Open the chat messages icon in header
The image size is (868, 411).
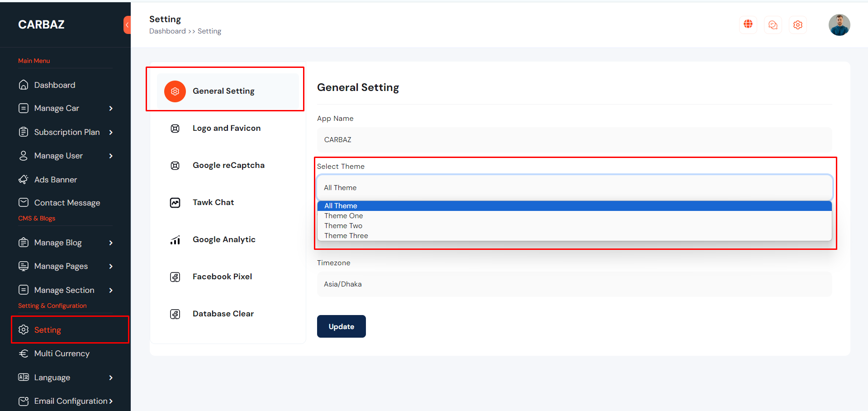pos(773,25)
